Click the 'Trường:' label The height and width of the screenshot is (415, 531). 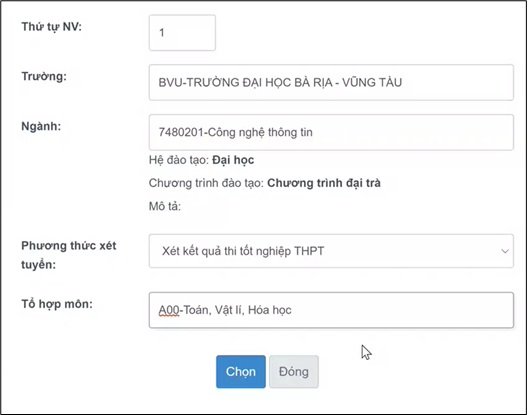[x=44, y=76]
